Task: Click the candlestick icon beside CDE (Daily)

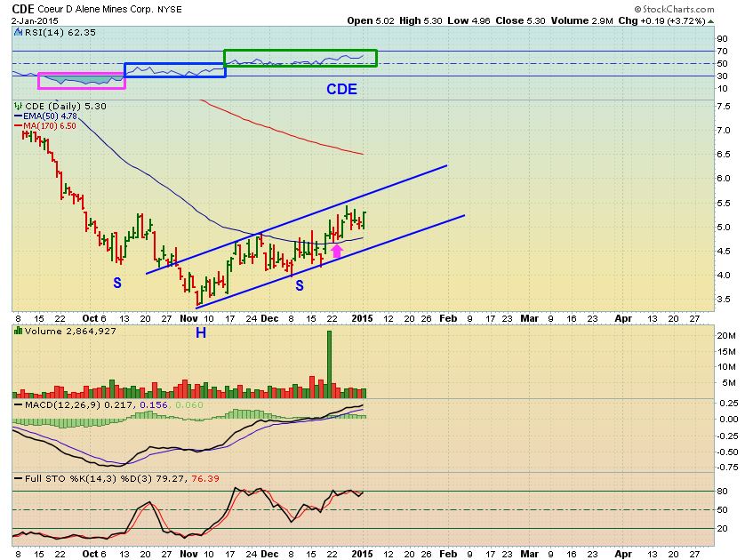Action: [19, 106]
